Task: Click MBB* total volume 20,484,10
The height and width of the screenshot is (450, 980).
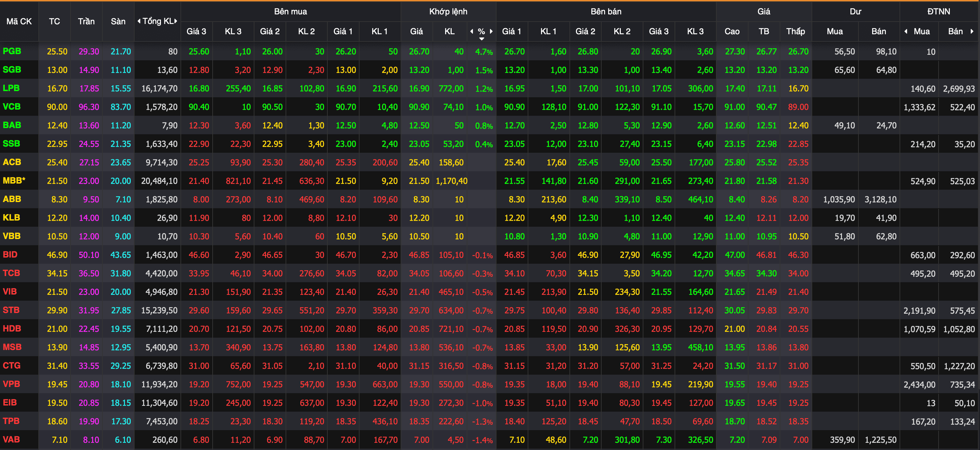Action: (160, 181)
